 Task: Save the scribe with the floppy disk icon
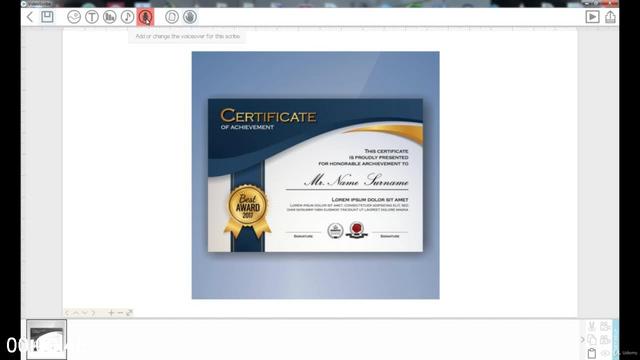coord(47,17)
